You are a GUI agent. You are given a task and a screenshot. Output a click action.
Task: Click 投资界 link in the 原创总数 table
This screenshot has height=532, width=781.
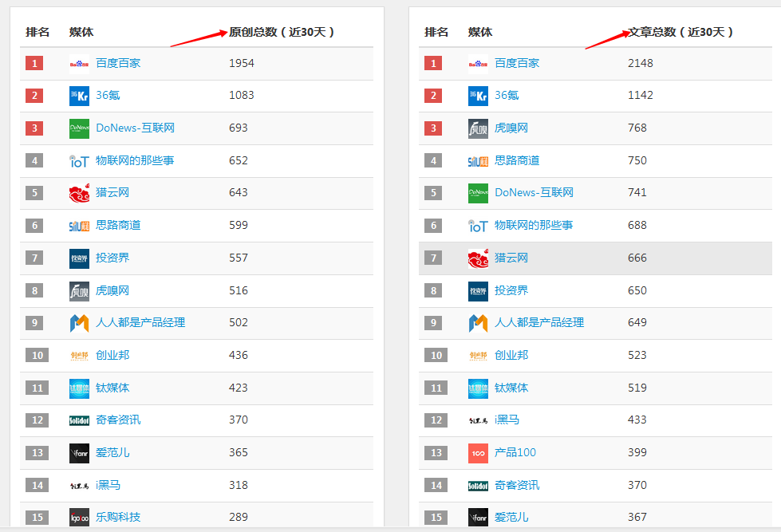tap(112, 258)
